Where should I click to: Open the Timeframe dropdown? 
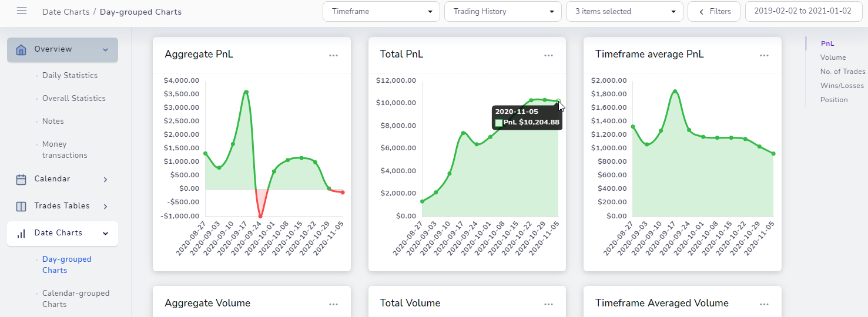pos(381,12)
